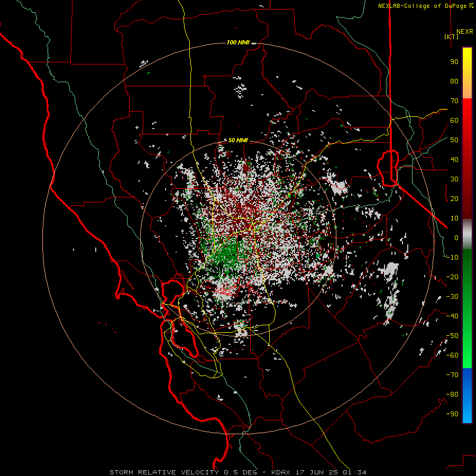Screen dimensions: 476x476
Task: Click the 30 value on the color scale
Action: point(454,179)
